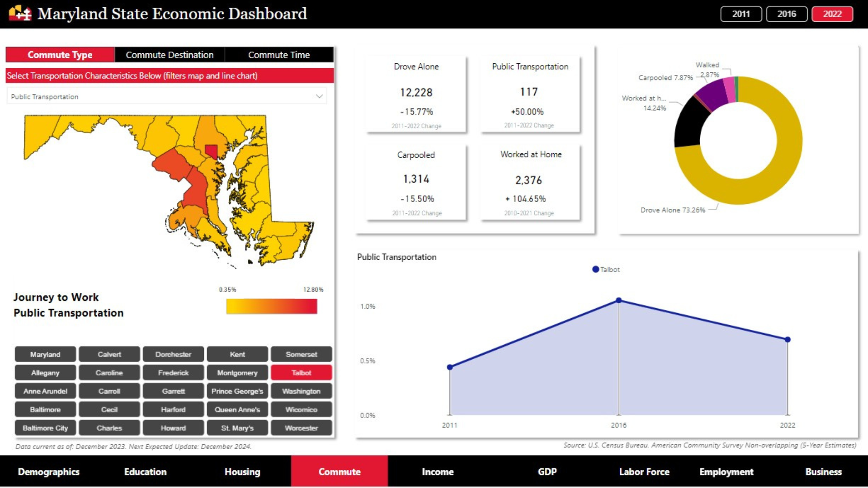The image size is (868, 488).
Task: Select the red highlighted county on map
Action: coord(211,151)
